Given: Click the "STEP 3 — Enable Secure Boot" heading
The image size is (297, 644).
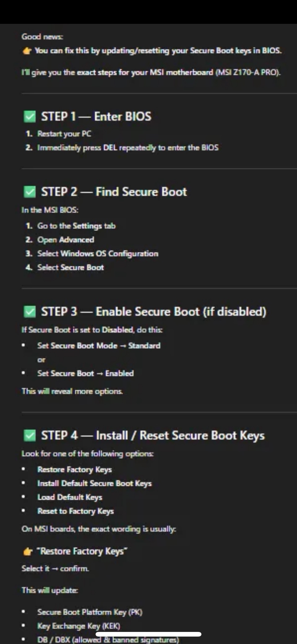Looking at the screenshot, I should pos(153,312).
